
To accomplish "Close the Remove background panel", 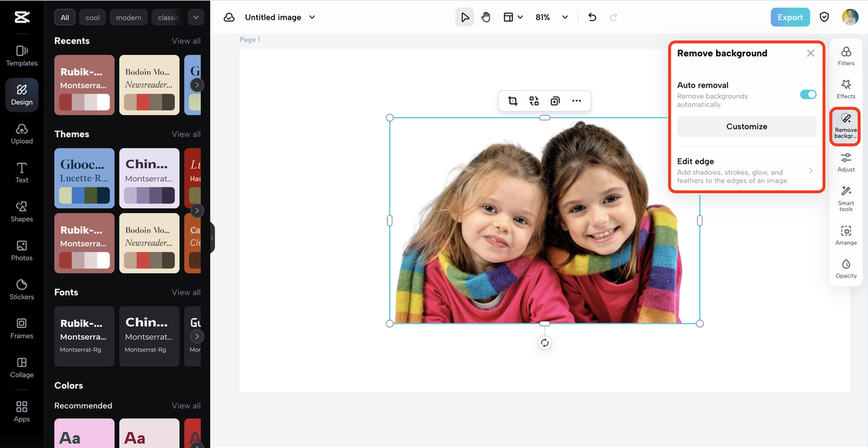I will click(x=810, y=53).
